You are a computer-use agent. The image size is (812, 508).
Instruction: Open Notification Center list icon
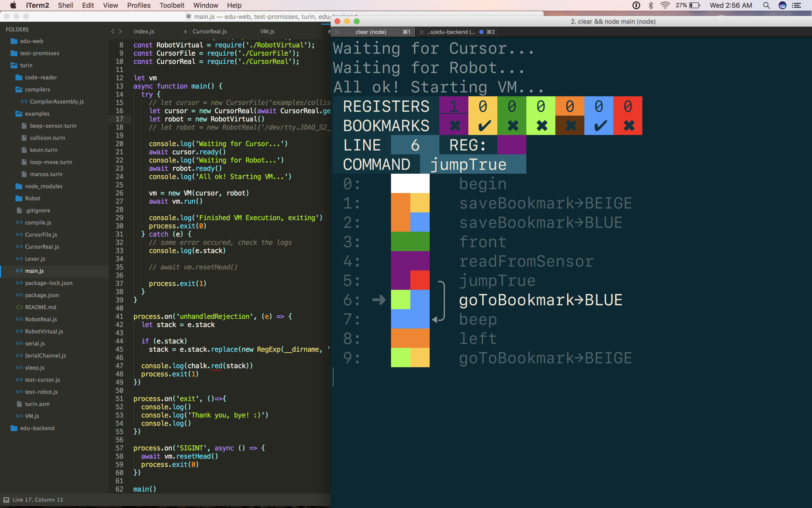(x=797, y=5)
